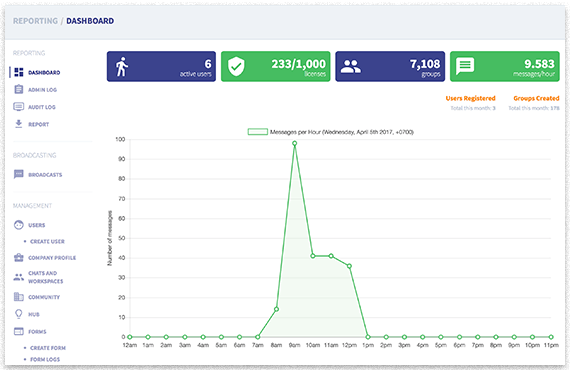Viewport: 570px width, 370px height.
Task: Click the Report download icon
Action: pyautogui.click(x=19, y=124)
